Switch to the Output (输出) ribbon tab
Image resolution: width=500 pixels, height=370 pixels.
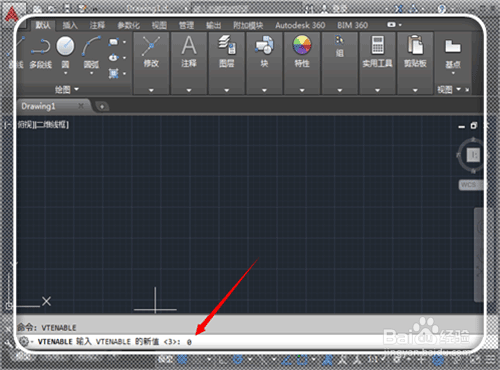click(x=213, y=25)
